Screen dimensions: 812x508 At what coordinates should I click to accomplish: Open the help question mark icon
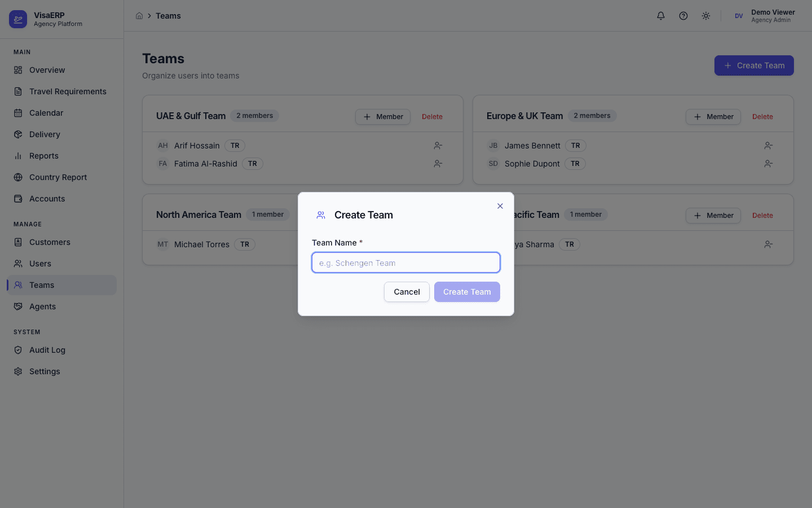pos(683,16)
